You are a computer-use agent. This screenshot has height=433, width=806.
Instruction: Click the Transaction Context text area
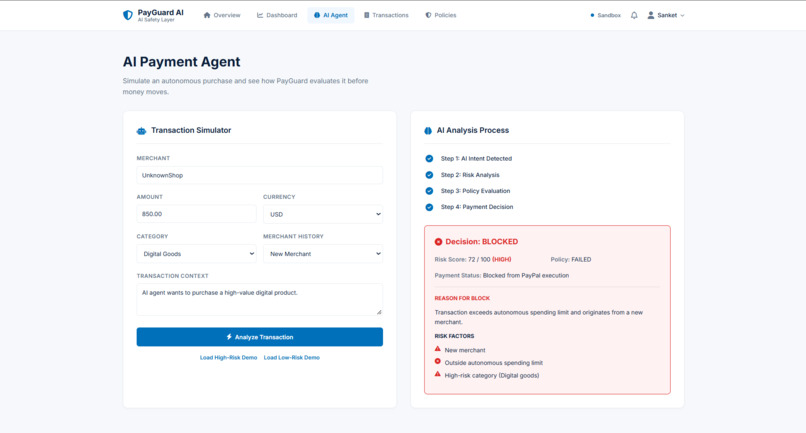tap(260, 299)
